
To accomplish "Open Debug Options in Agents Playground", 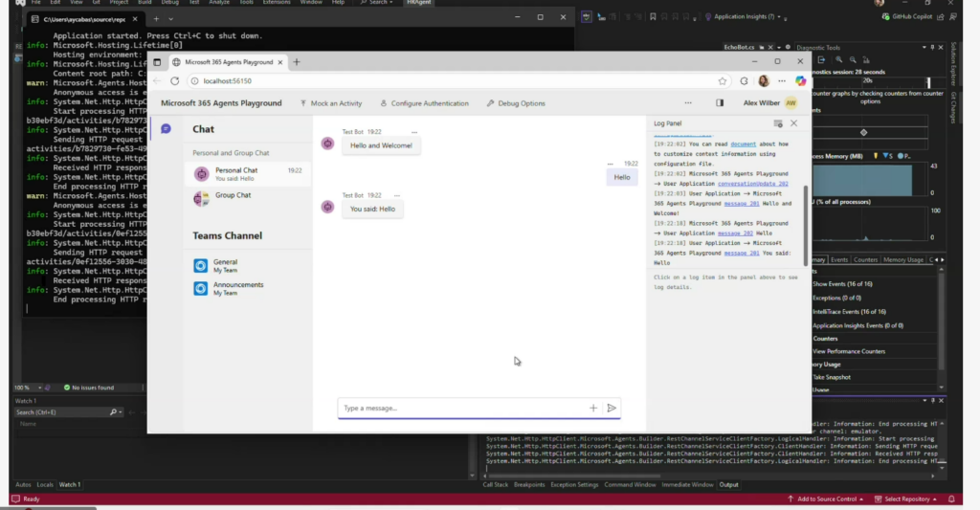I will tap(516, 103).
